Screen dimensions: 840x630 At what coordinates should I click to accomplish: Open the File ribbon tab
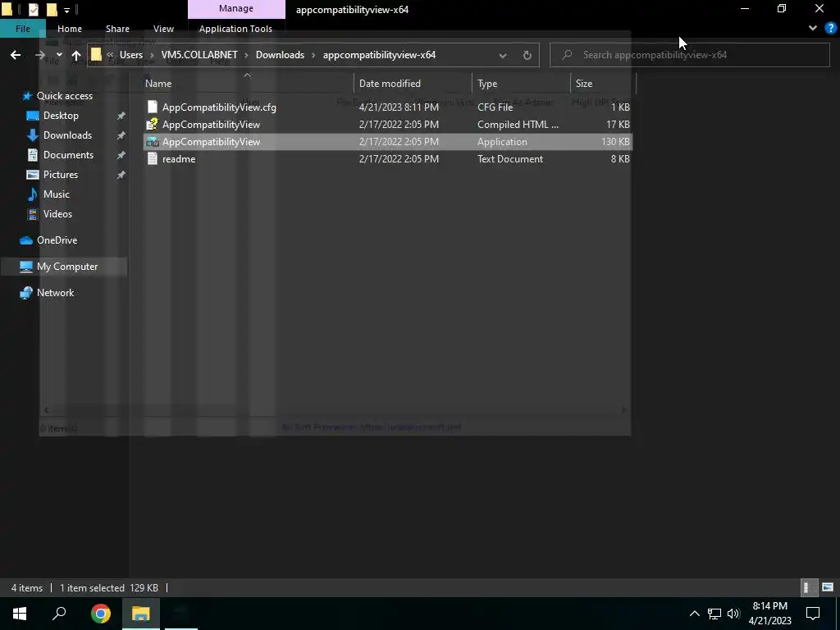pos(22,29)
